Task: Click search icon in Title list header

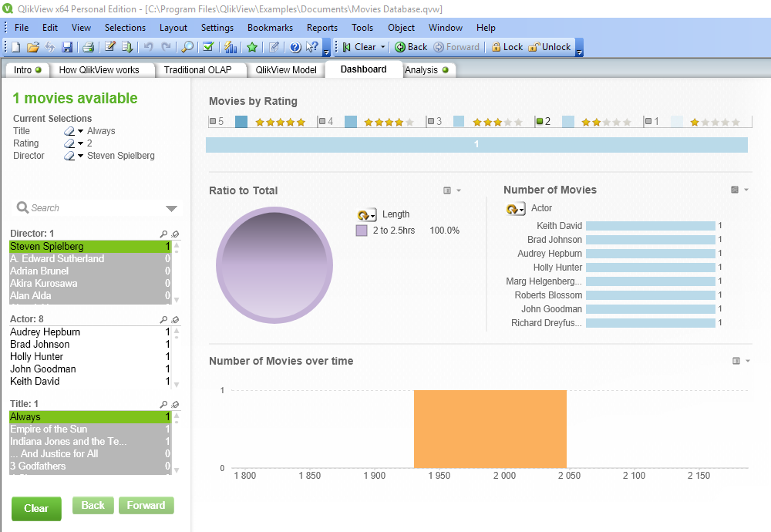Action: [x=163, y=404]
